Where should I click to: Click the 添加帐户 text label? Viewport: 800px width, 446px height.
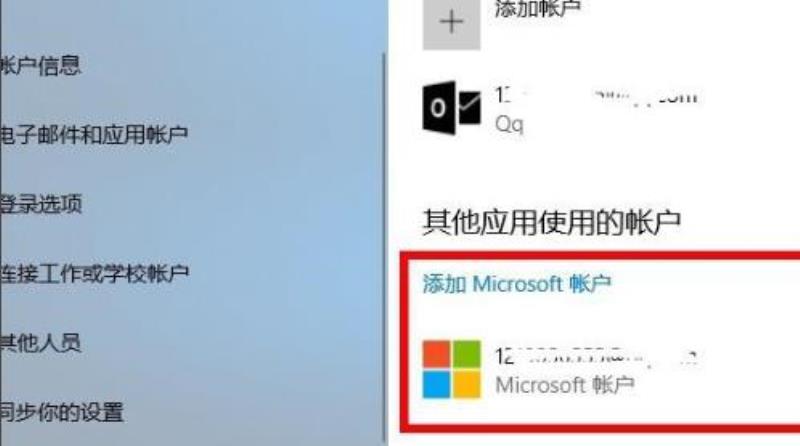click(x=538, y=9)
